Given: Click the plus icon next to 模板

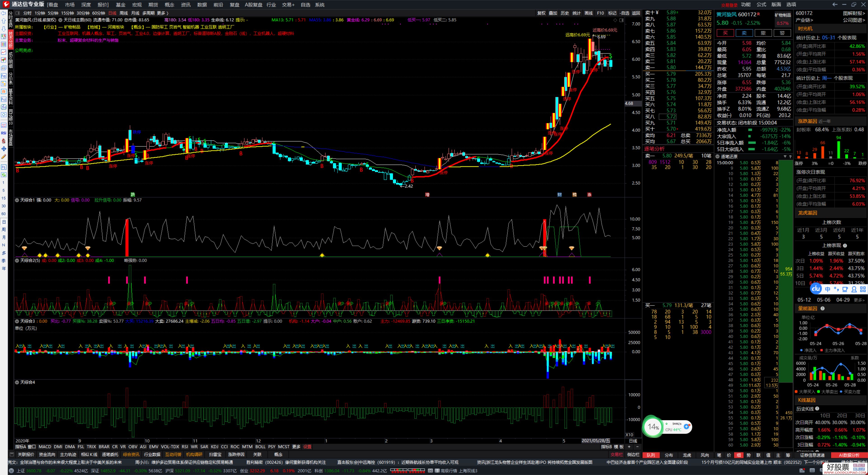Looking at the screenshot, I should pyautogui.click(x=629, y=447).
